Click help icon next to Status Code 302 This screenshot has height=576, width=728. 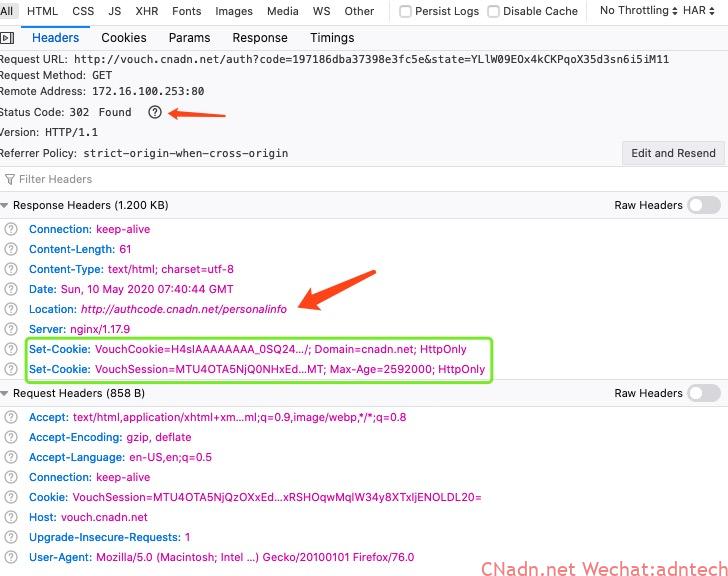click(x=154, y=112)
